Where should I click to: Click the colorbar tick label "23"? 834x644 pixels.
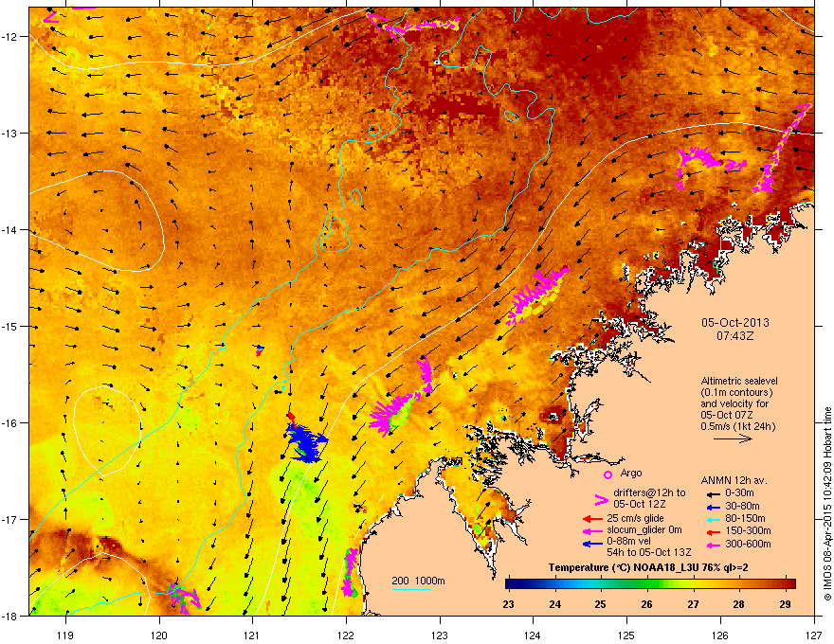pos(509,604)
